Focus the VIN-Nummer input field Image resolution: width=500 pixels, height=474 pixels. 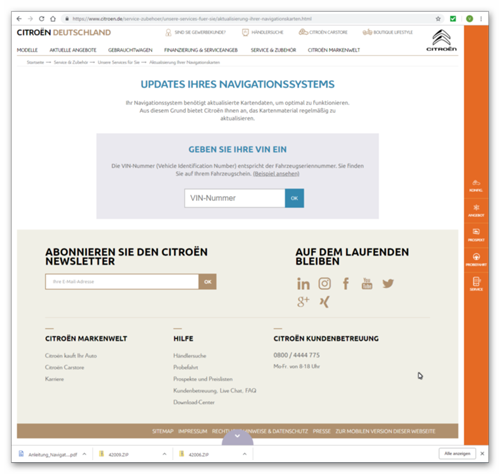click(235, 198)
